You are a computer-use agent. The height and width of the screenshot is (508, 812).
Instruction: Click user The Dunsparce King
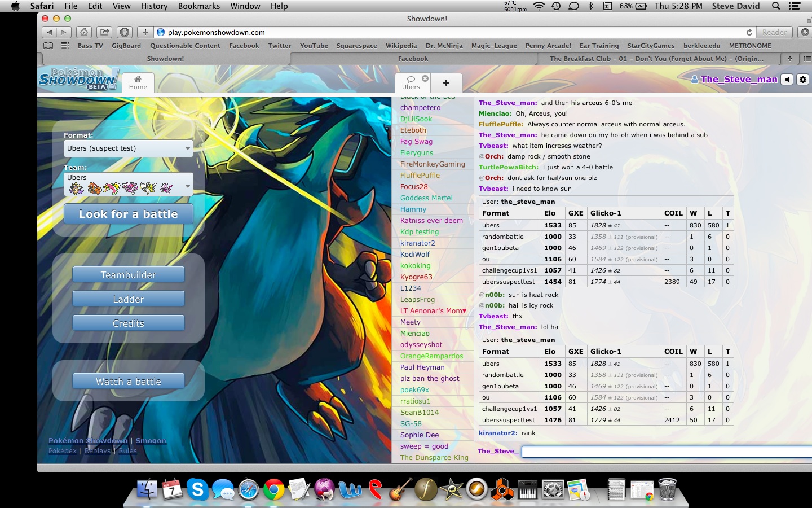pos(434,458)
